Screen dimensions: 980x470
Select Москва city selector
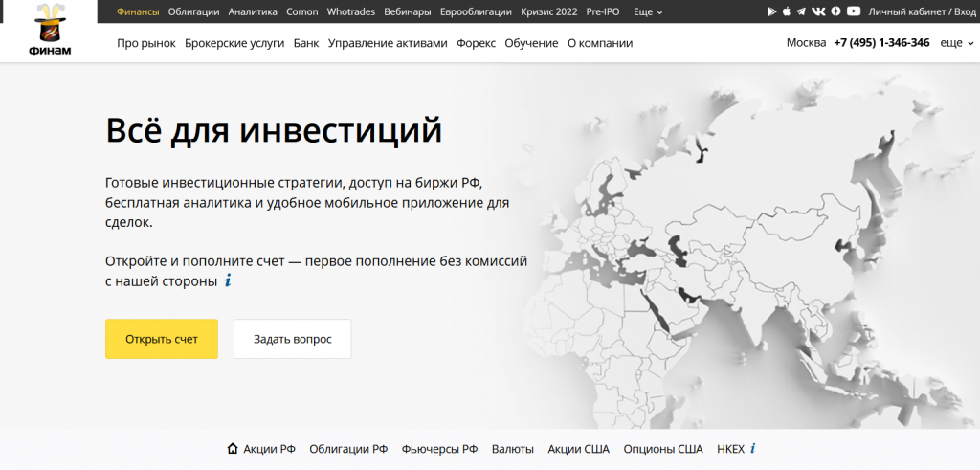point(805,43)
